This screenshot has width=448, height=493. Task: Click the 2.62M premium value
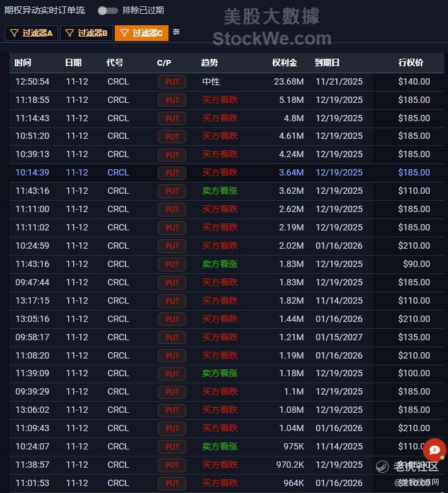(292, 209)
